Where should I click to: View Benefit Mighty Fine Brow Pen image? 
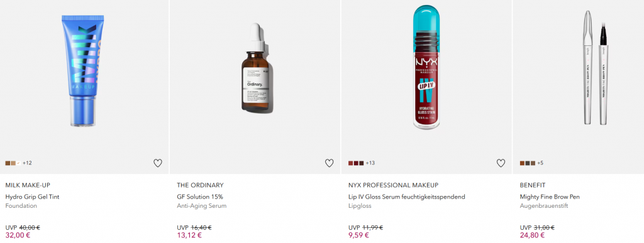pos(596,68)
